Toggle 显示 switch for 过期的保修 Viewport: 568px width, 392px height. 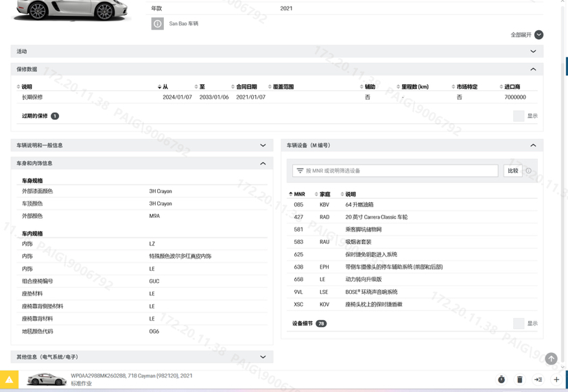[x=519, y=116]
